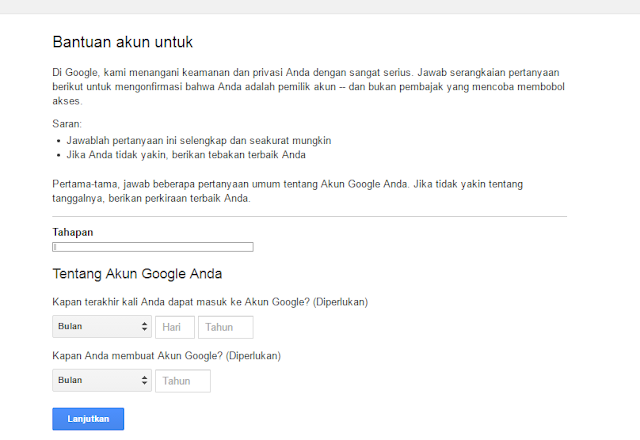Click paragraph starting 'Pertama-tama, jawab beberapa pertanyaan'
This screenshot has width=640, height=440.
coord(287,191)
